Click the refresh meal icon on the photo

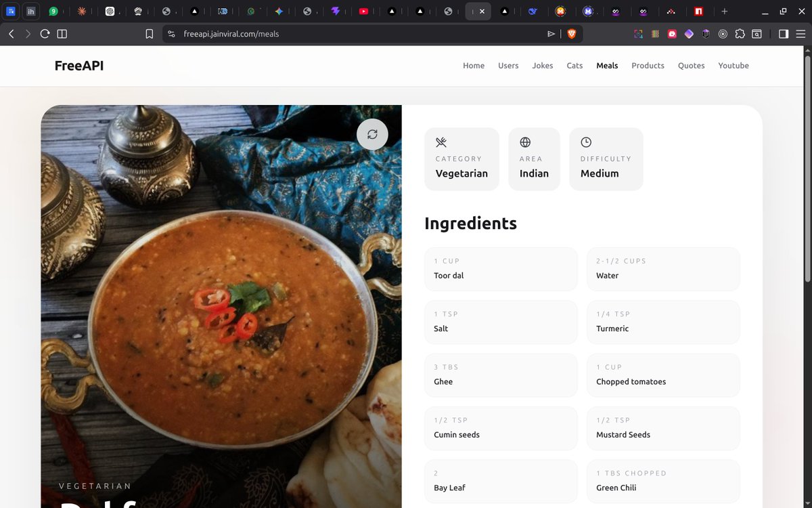pos(372,134)
